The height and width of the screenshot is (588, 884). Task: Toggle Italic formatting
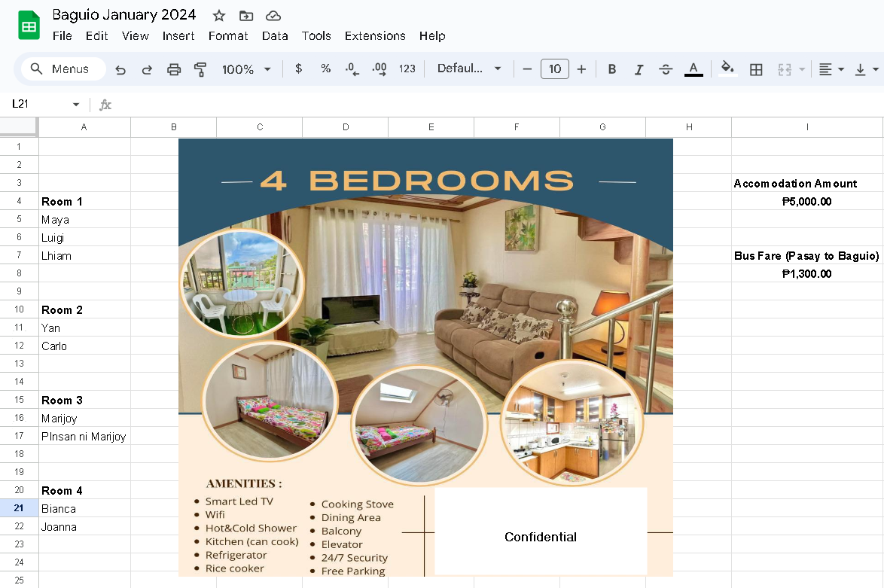pos(639,69)
